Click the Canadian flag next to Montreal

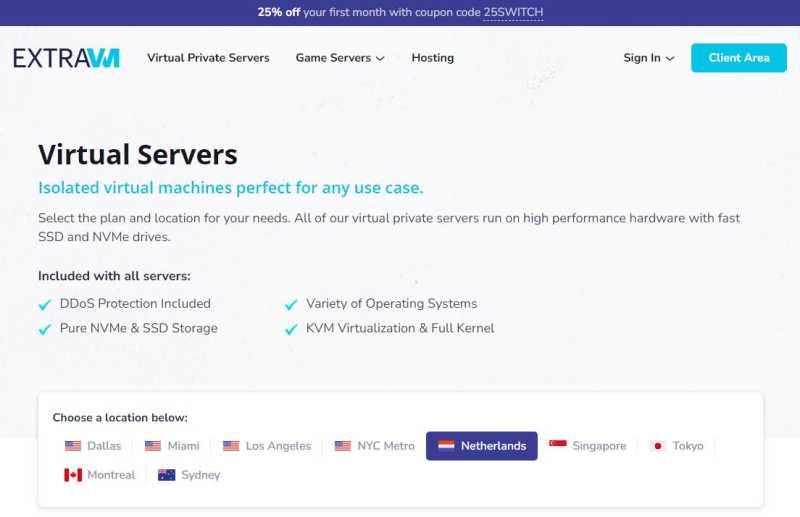[x=73, y=475]
